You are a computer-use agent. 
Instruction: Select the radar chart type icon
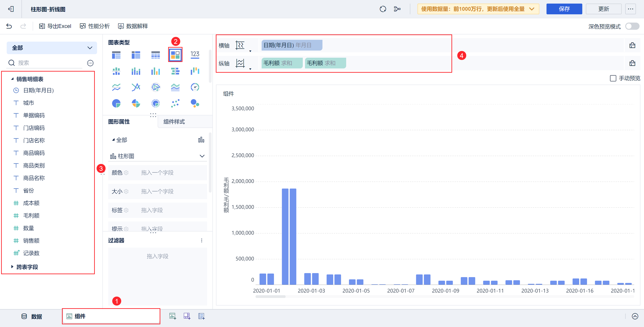point(155,87)
